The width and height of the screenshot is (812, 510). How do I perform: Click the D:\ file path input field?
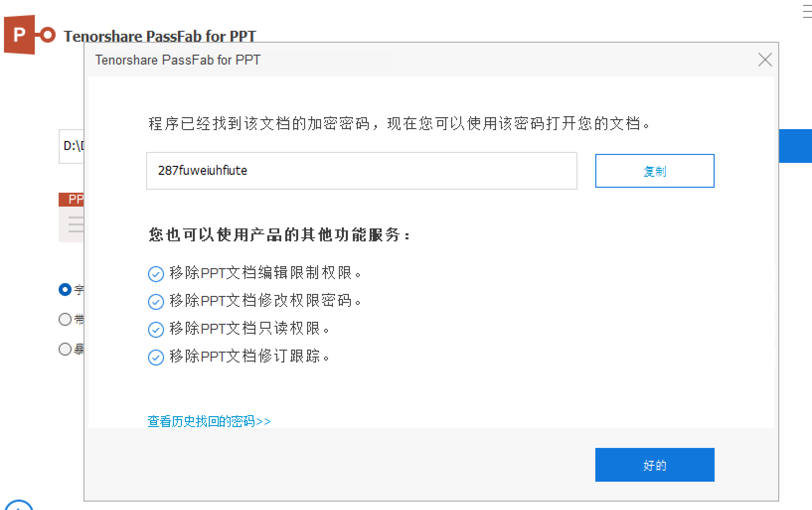point(72,146)
